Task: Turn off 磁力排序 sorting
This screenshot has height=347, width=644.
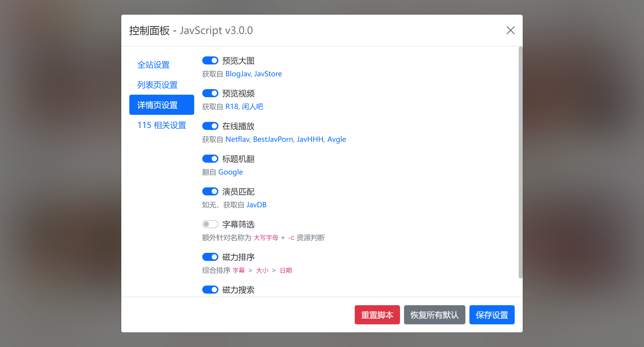Action: pyautogui.click(x=210, y=257)
